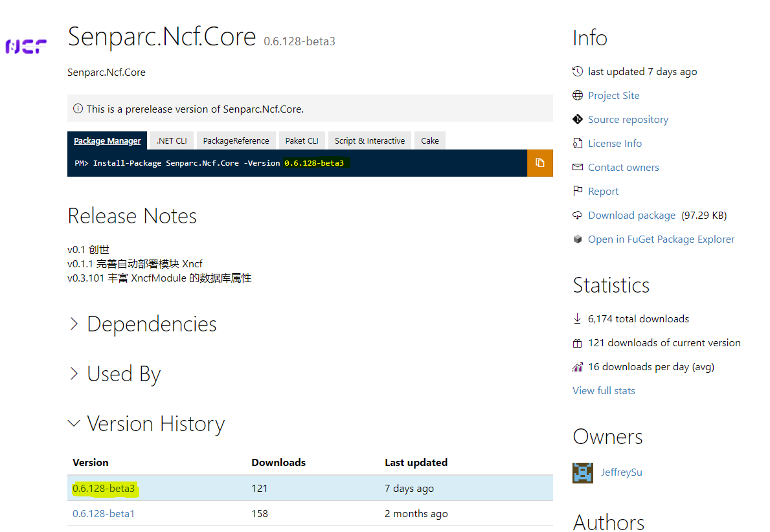The height and width of the screenshot is (532, 770).
Task: Open the Paket CLI tab
Action: click(x=302, y=141)
